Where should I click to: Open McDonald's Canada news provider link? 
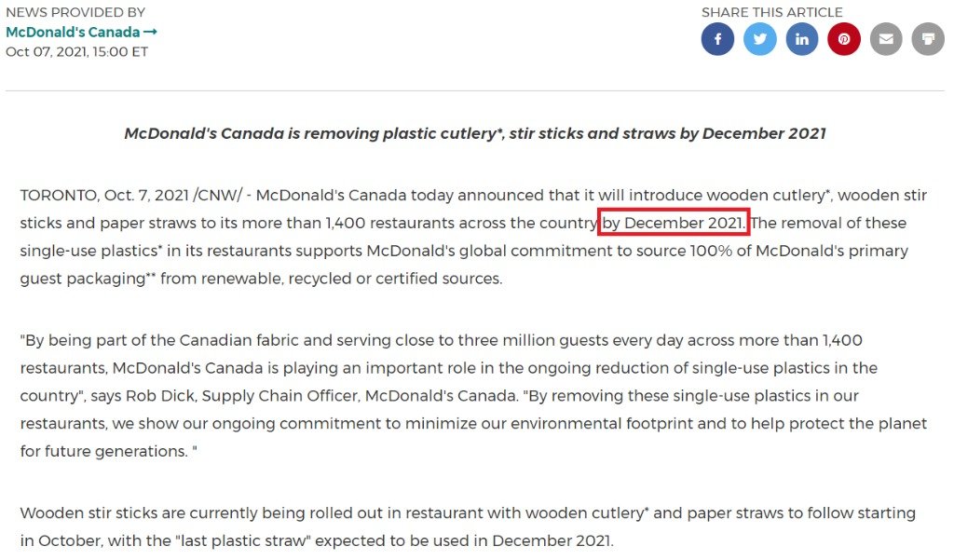click(73, 32)
